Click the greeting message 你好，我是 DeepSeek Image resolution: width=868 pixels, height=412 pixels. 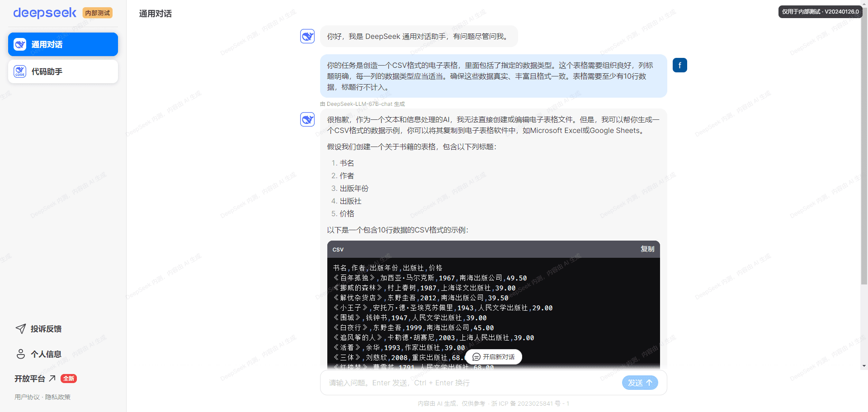419,36
